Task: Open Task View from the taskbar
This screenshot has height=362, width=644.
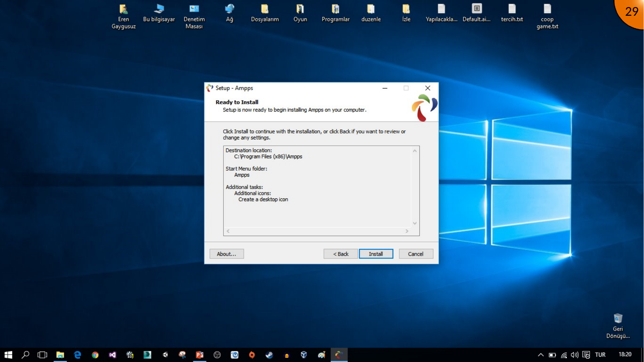Action: click(x=43, y=355)
